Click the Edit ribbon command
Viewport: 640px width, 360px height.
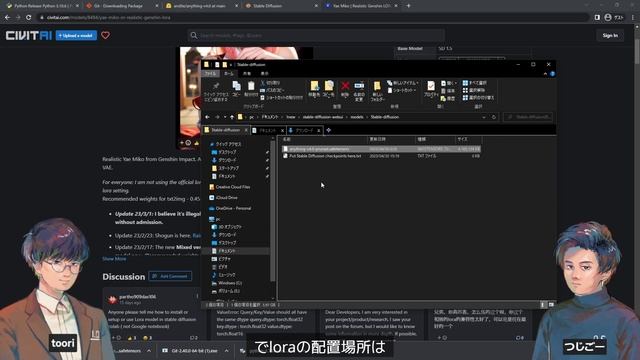[x=448, y=91]
